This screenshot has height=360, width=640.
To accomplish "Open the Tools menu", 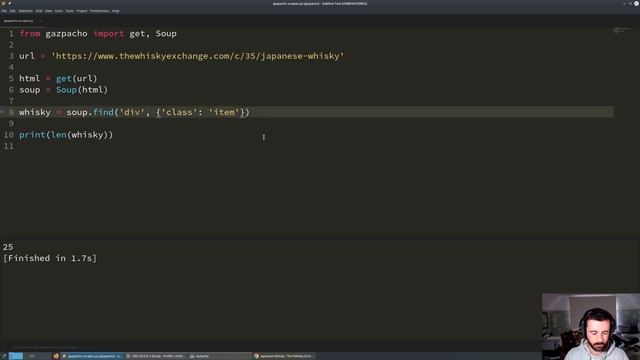I will pos(70,11).
